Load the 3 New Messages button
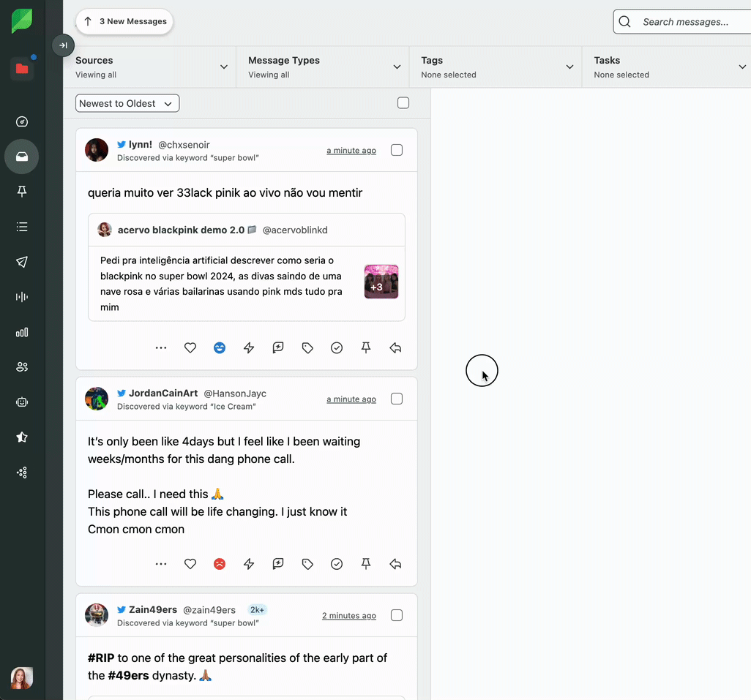751x700 pixels. click(124, 22)
